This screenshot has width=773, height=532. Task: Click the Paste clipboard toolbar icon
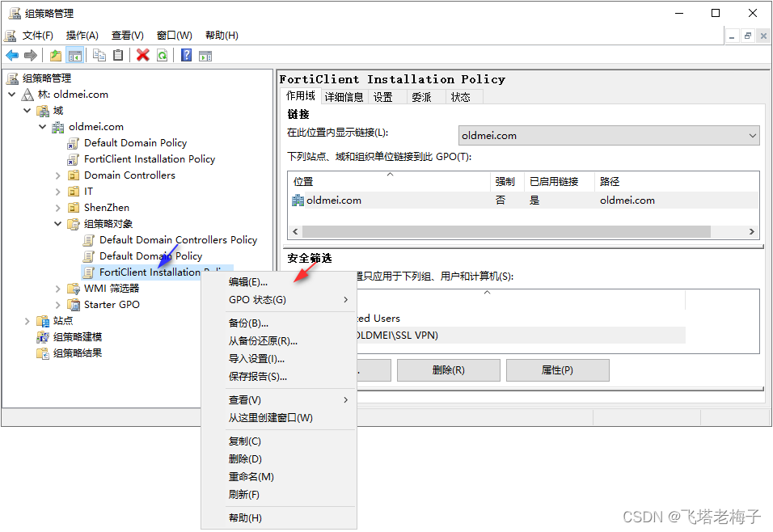click(118, 55)
